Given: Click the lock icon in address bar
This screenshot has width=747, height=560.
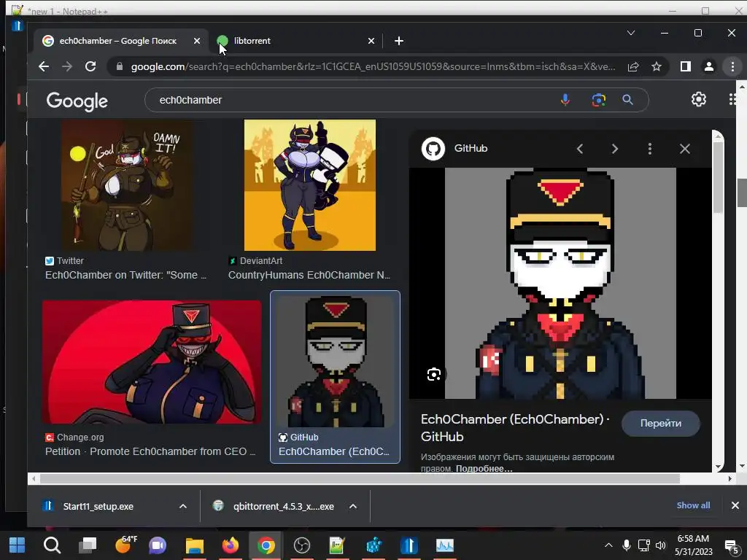Looking at the screenshot, I should (120, 66).
